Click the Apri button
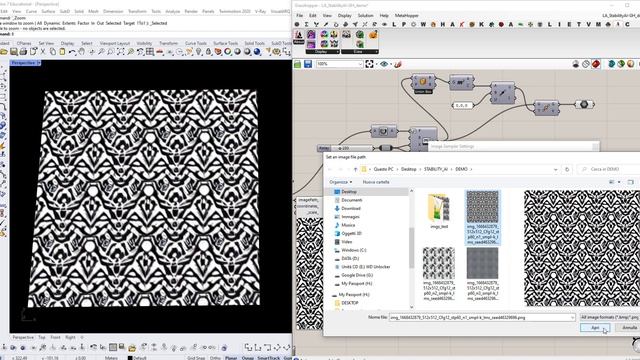The image size is (640, 360). pos(595,328)
